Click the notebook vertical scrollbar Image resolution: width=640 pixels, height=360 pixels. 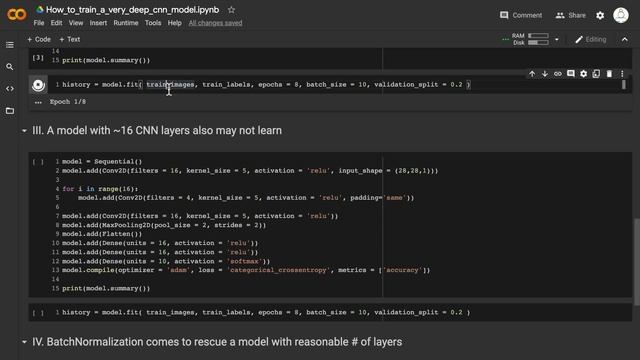(637, 262)
